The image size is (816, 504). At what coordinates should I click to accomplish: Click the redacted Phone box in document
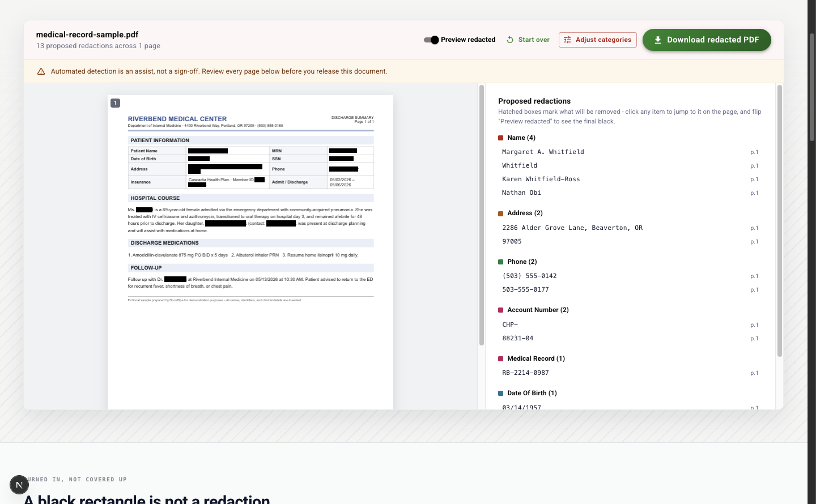tap(343, 169)
